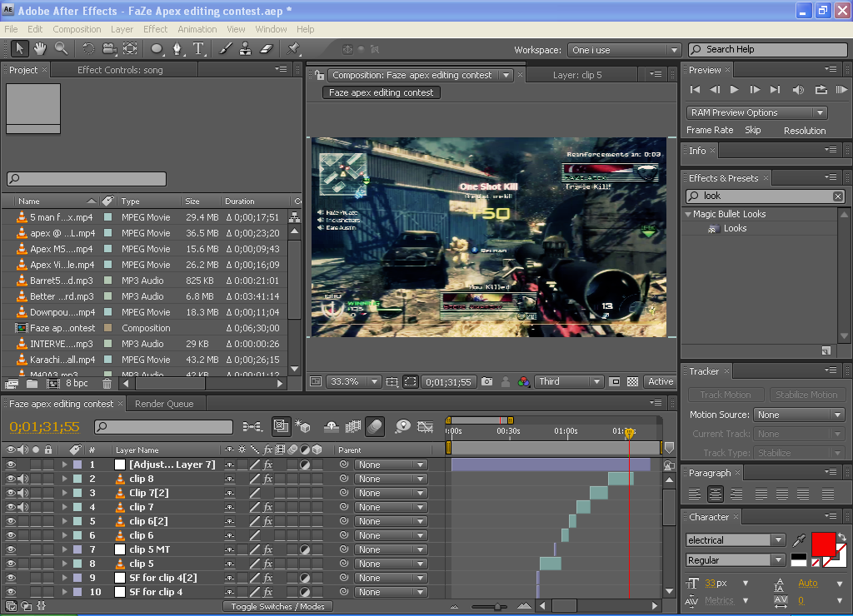Open the magnification 33.3% dropdown
Viewport: 853px width, 616px height.
(354, 382)
